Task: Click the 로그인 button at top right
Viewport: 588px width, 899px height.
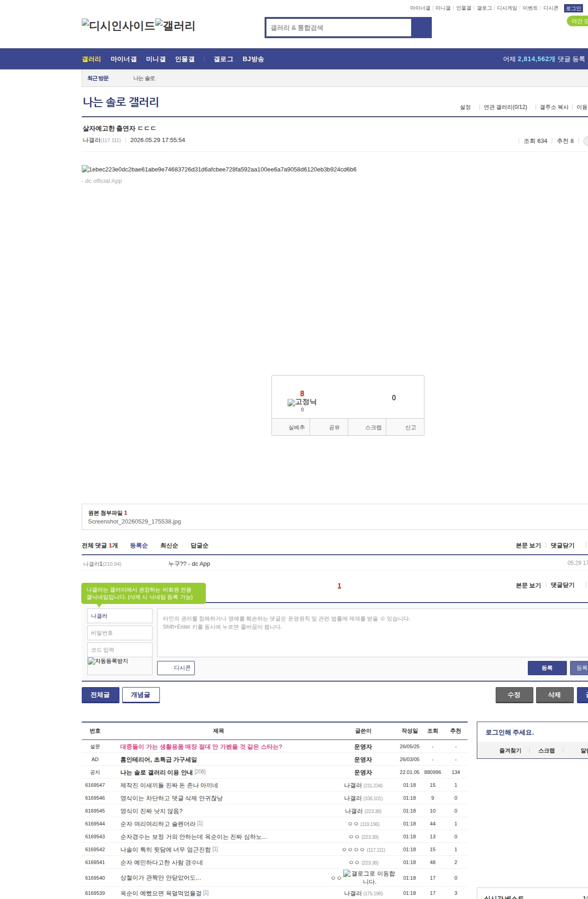Action: click(573, 8)
